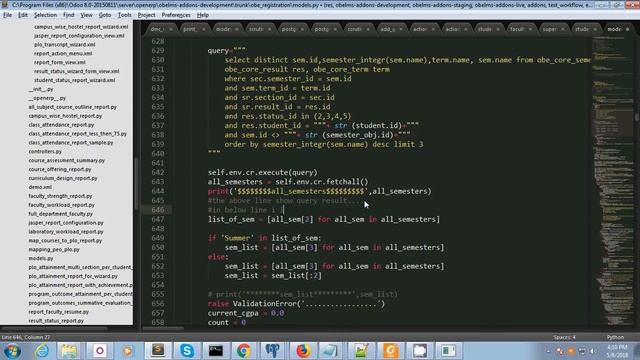
Task: Open result_status_report.py file
Action: pyautogui.click(x=56, y=321)
